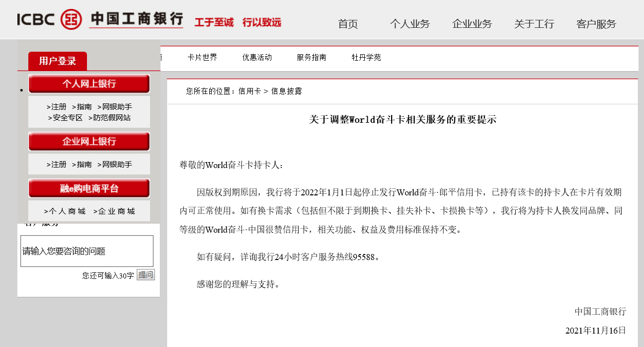Image resolution: width=644 pixels, height=347 pixels.
Task: Open the 个人商城 link
Action: tap(65, 211)
